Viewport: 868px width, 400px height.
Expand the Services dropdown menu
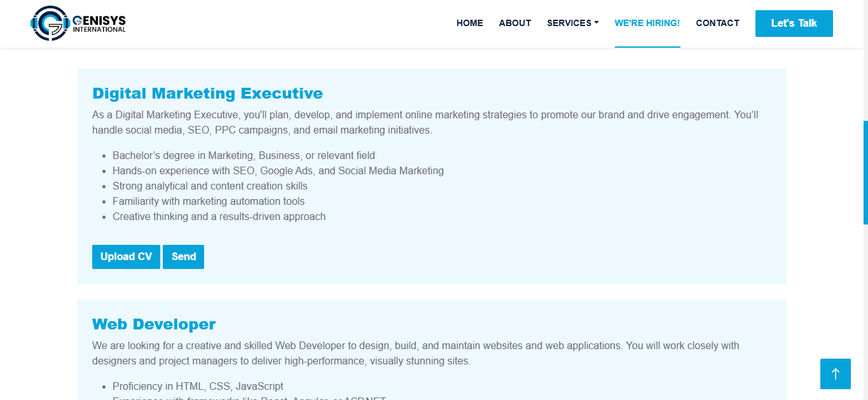pos(572,23)
